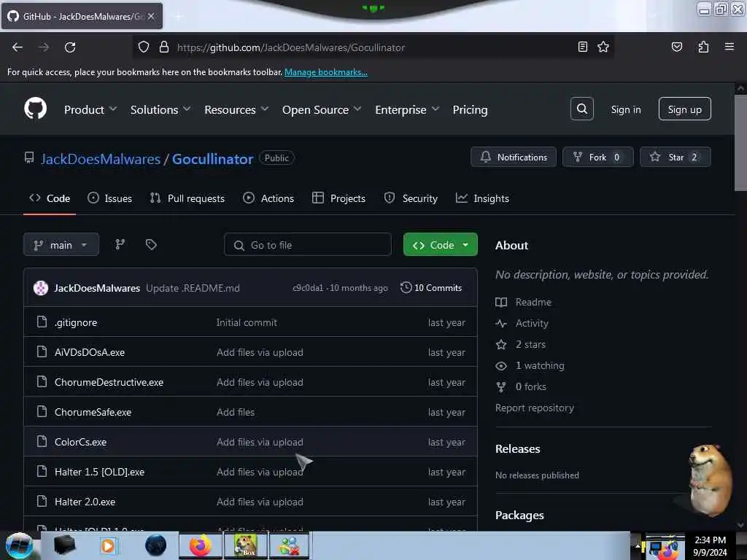Open the Firefox hamburger menu
Image resolution: width=747 pixels, height=560 pixels.
coord(729,47)
